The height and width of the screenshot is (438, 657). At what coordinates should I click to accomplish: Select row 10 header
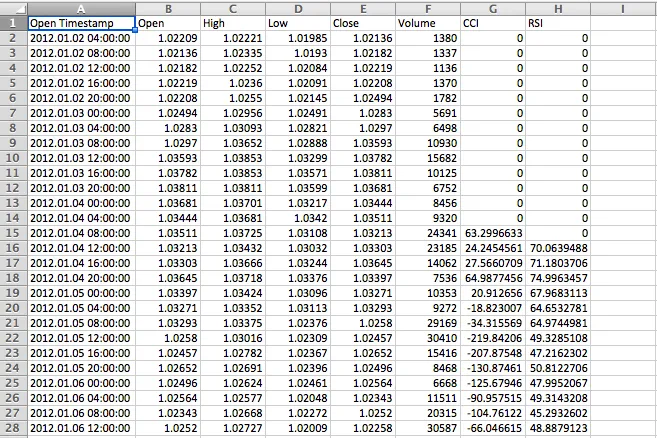point(14,158)
